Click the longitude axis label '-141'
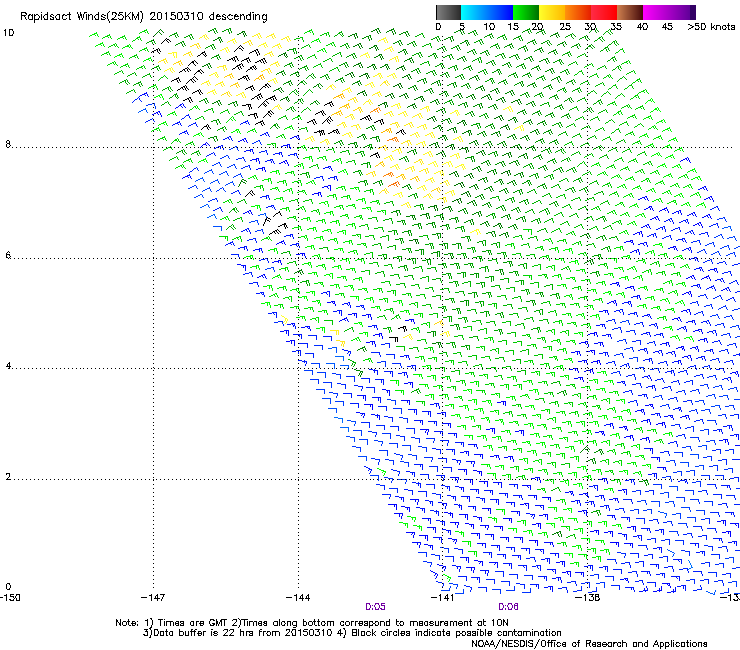 click(x=443, y=598)
